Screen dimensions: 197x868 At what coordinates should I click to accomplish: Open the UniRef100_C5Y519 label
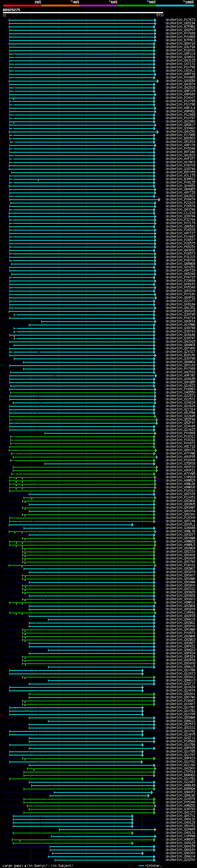(180, 772)
